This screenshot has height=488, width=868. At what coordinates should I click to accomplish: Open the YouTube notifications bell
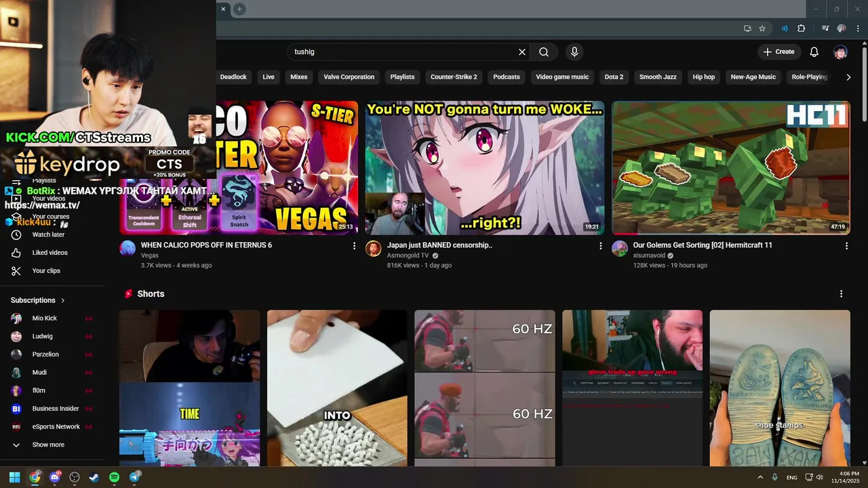814,52
